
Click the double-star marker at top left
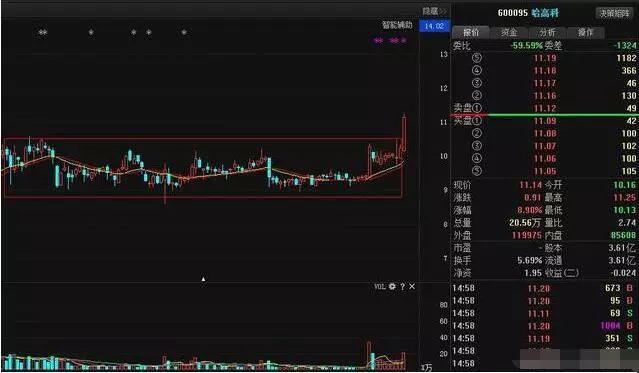(43, 32)
